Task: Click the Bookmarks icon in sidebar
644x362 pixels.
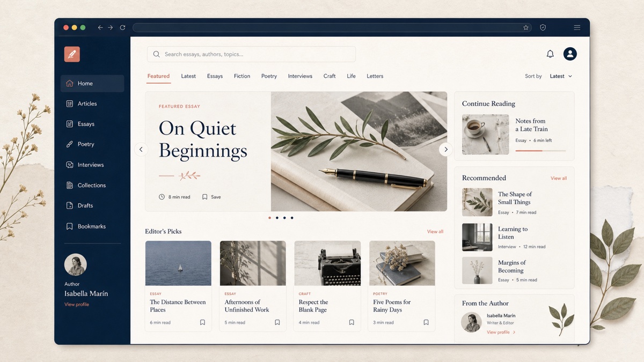Action: pos(69,226)
